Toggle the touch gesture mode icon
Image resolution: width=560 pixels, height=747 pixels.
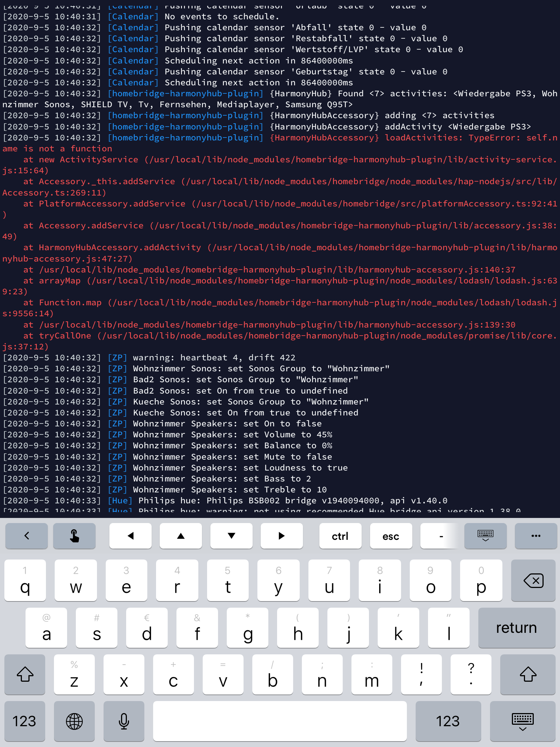tap(74, 536)
